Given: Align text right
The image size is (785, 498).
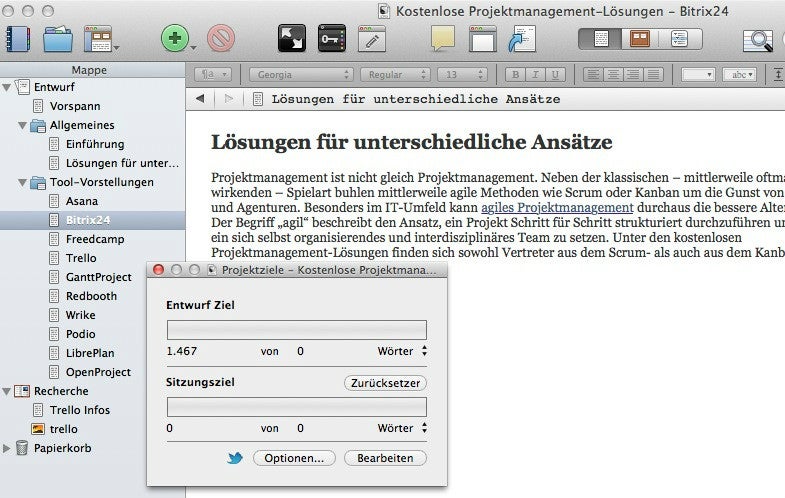Looking at the screenshot, I should (x=633, y=75).
